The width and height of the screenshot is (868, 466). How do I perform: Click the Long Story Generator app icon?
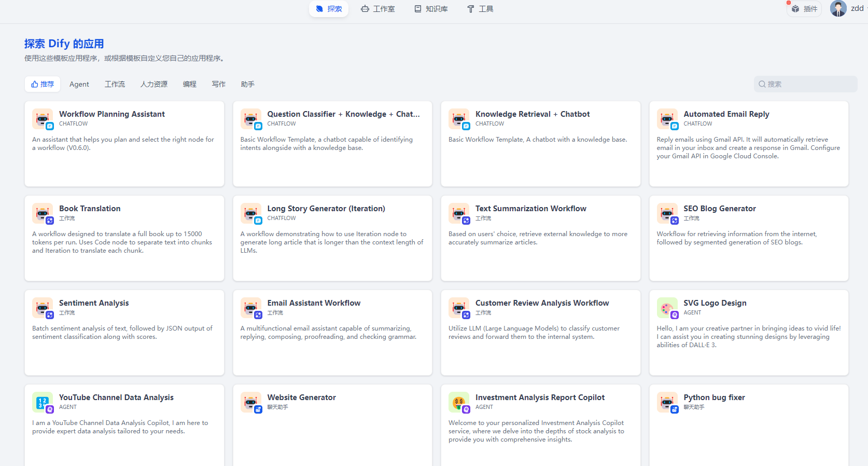tap(251, 213)
